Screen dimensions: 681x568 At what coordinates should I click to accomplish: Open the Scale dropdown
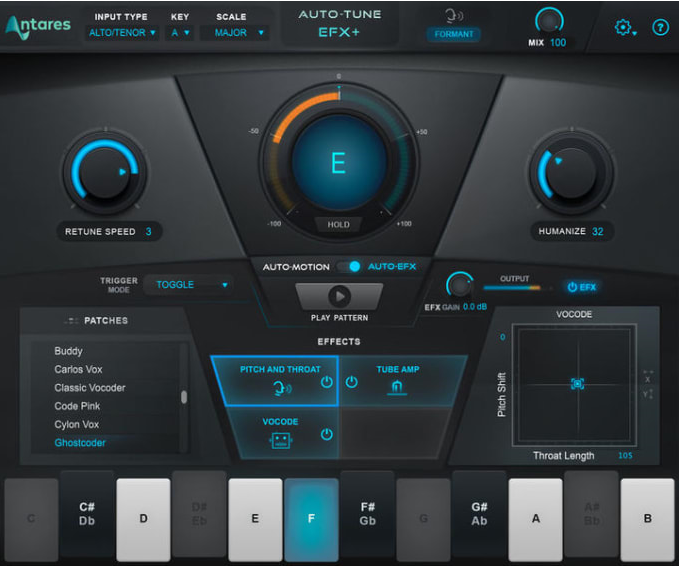tap(235, 33)
